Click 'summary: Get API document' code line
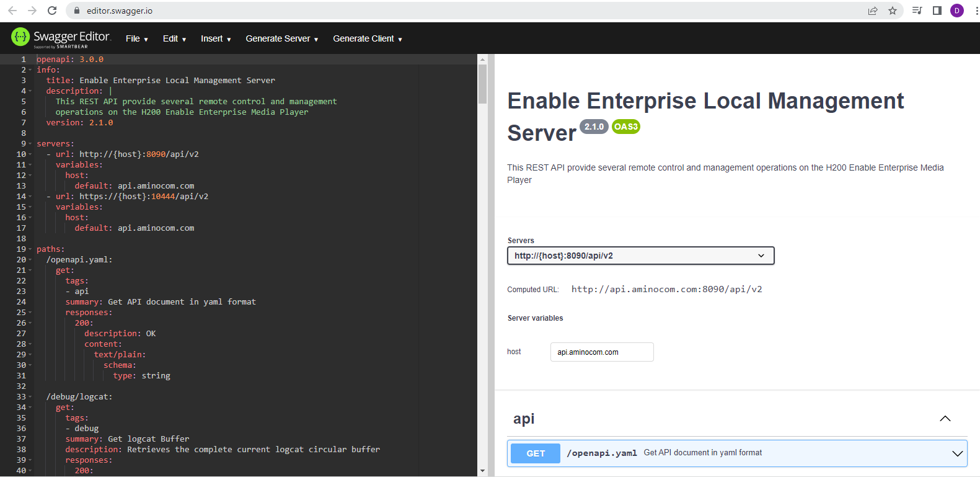980x477 pixels. click(x=161, y=302)
